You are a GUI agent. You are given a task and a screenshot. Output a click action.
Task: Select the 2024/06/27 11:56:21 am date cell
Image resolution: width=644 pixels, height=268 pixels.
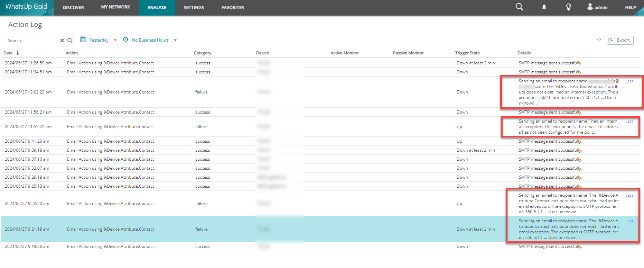tap(28, 112)
